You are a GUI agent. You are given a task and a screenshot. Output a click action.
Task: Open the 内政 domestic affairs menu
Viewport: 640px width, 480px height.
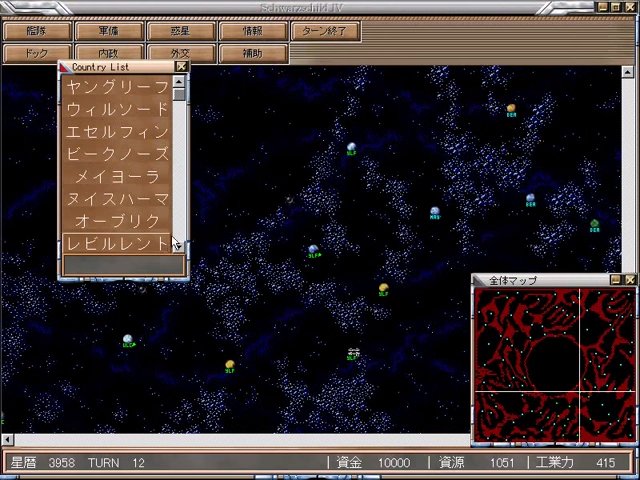[x=109, y=53]
